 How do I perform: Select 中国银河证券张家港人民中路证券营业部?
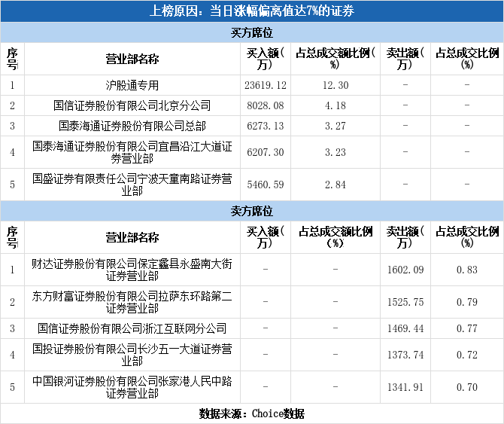[x=132, y=387]
